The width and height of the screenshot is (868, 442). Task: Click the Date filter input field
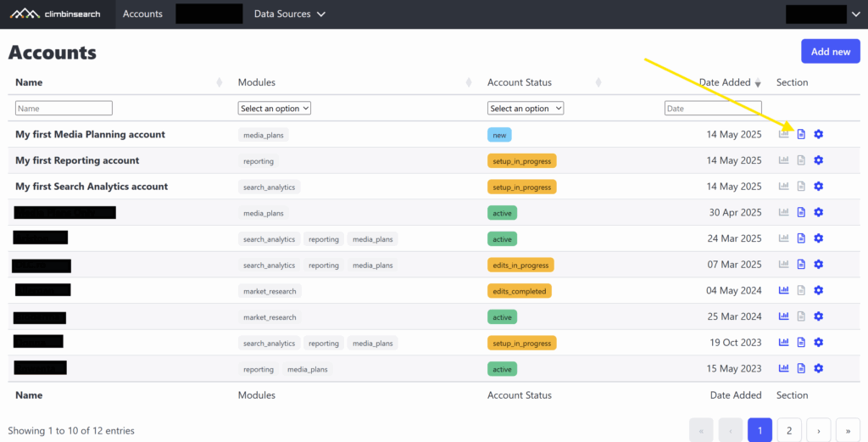[712, 109]
